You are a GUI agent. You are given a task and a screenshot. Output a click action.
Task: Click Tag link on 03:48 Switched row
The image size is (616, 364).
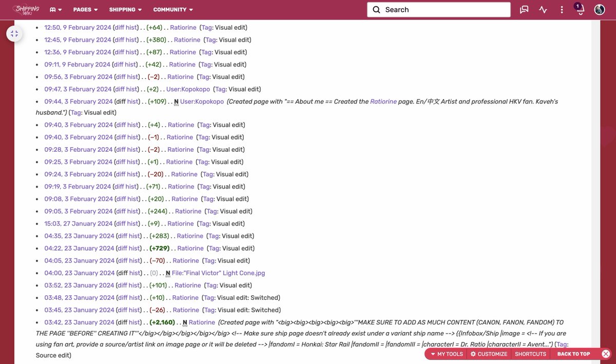208,298
